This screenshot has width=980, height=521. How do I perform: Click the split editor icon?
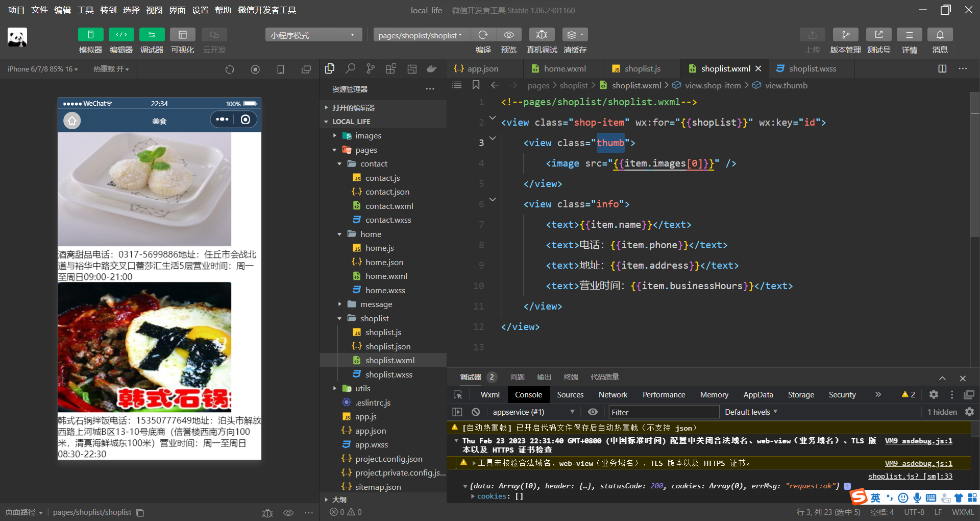click(x=942, y=68)
